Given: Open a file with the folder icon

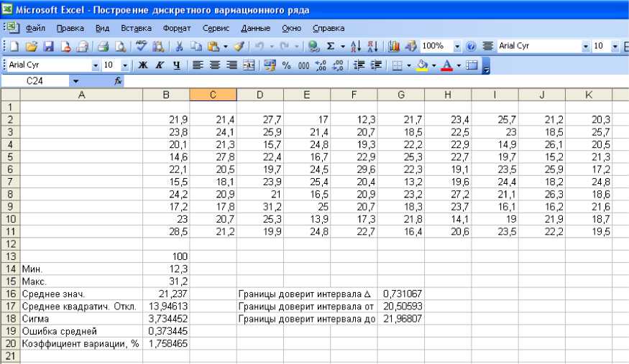Looking at the screenshot, I should click(32, 47).
